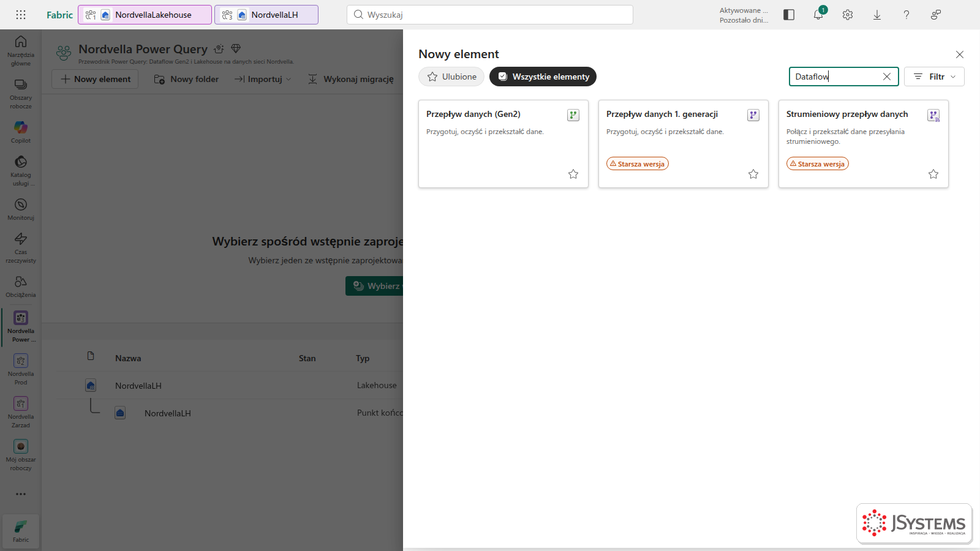Open the notifications bell

[x=818, y=15]
